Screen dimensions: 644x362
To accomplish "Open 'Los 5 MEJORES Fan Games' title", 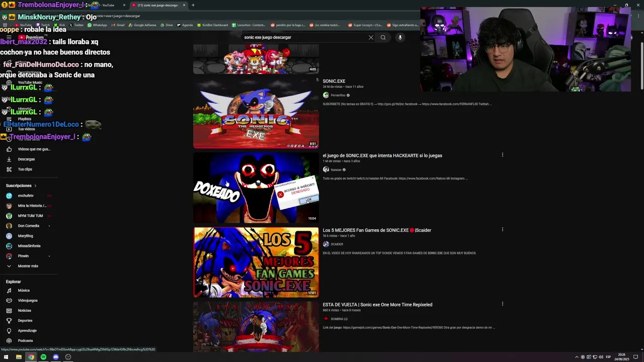I will click(377, 230).
